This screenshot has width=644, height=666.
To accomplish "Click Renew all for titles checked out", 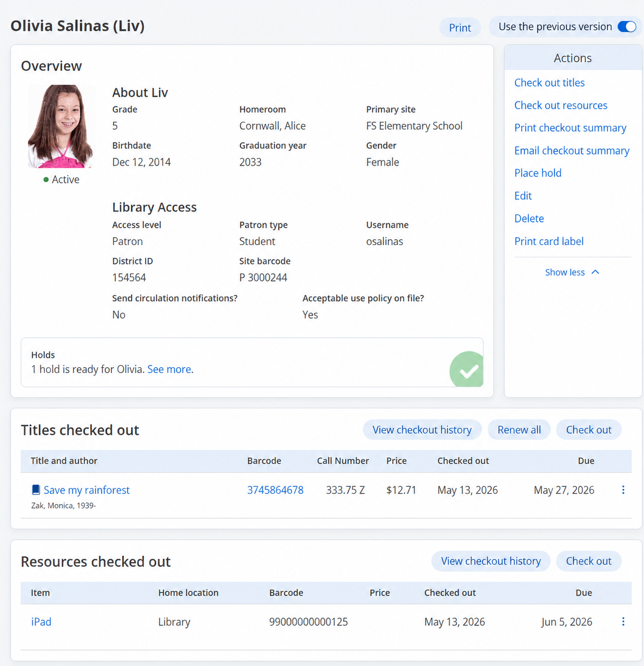I will pos(519,430).
